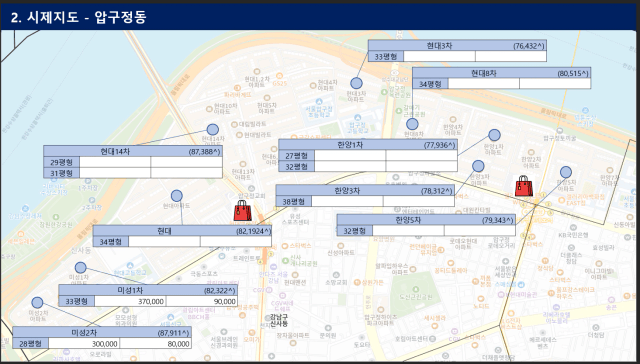Click the (82,1924^) value in 현대 table
This screenshot has width=640, height=364.
click(x=253, y=231)
